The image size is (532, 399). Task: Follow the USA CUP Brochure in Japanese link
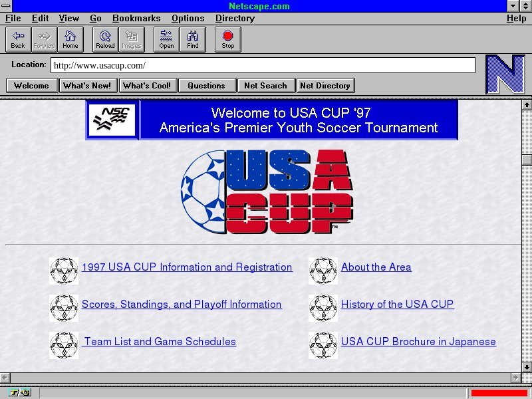(x=418, y=342)
